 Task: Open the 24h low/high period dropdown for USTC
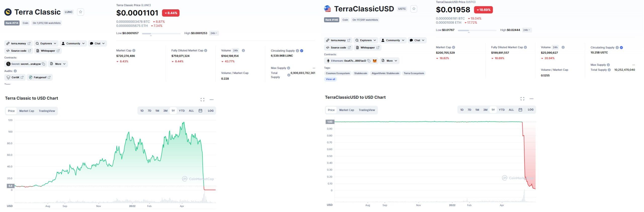pos(527,30)
